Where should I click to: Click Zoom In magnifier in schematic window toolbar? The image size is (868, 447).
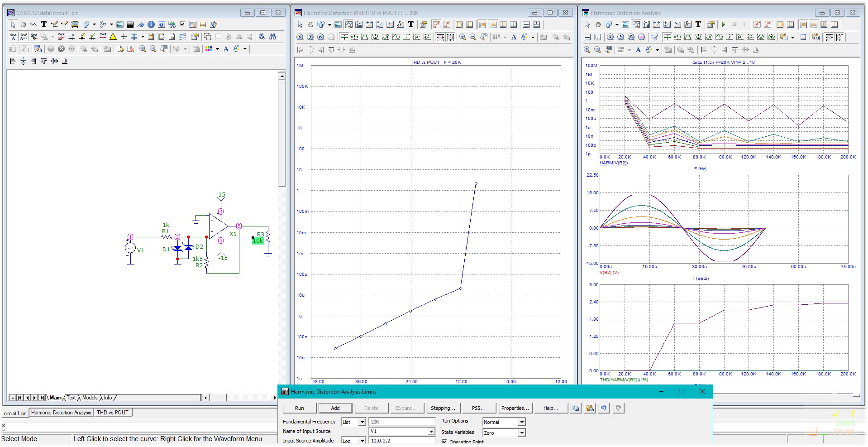143,49
